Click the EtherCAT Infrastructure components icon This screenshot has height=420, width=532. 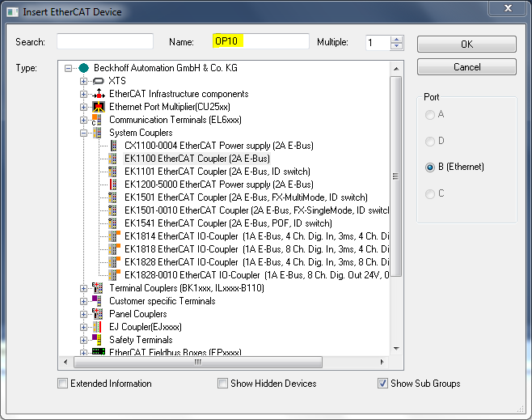pyautogui.click(x=99, y=94)
